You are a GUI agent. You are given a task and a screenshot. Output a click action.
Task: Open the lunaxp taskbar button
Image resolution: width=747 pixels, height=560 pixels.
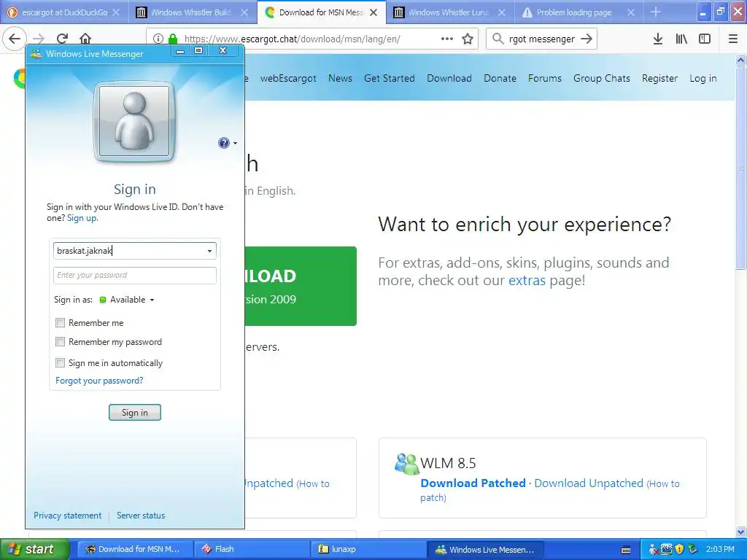point(368,549)
